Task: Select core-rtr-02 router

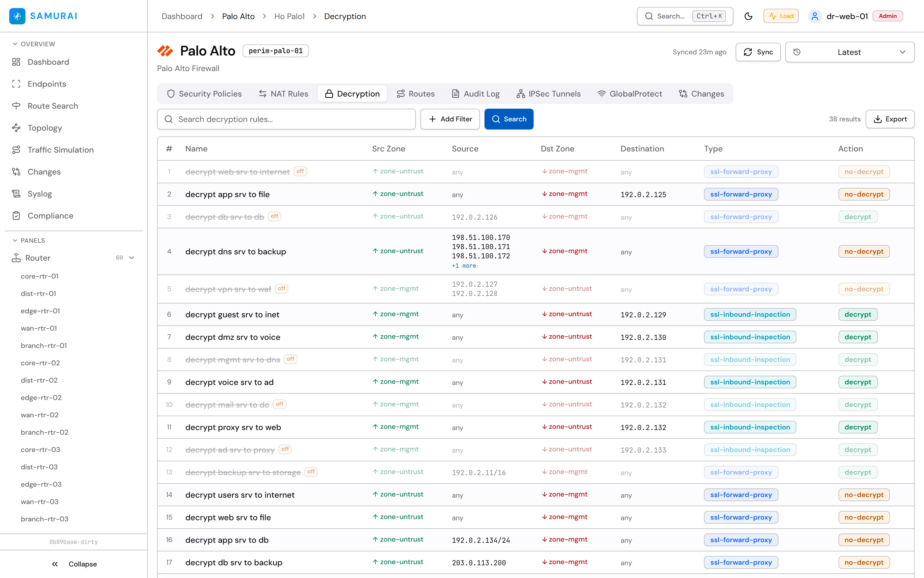Action: [x=40, y=363]
